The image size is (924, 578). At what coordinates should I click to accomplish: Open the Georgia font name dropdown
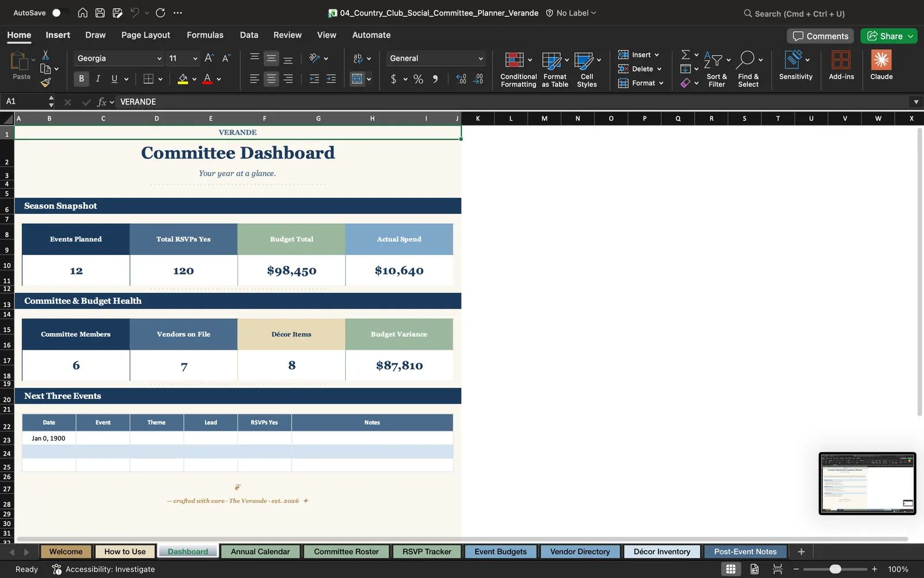click(x=159, y=58)
